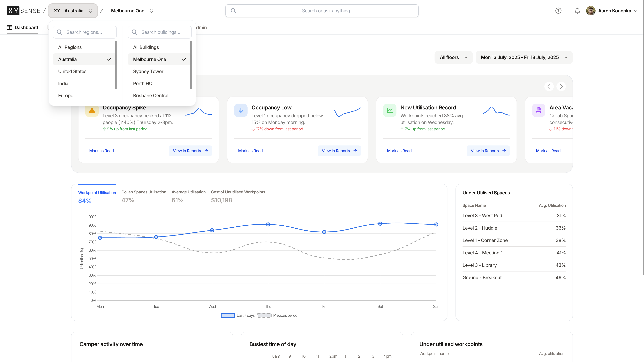View Occupancy Spike in Reports
Image resolution: width=644 pixels, height=362 pixels.
pyautogui.click(x=191, y=151)
